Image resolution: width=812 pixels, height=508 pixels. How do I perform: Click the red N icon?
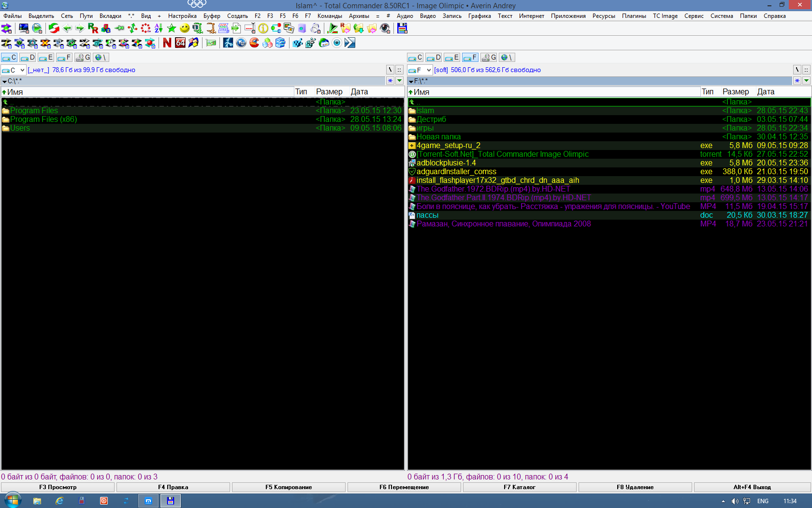[x=167, y=43]
